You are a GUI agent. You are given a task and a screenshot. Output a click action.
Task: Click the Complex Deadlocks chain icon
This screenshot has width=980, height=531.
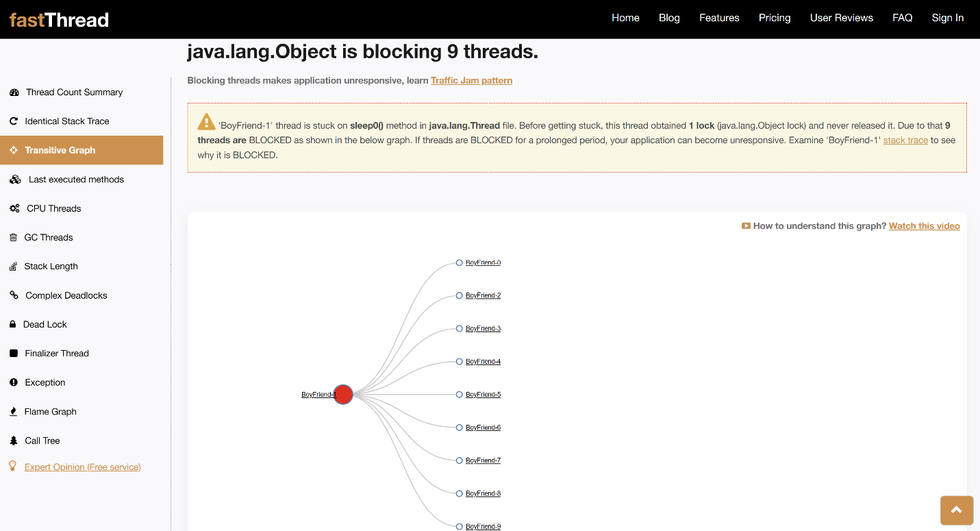click(14, 295)
